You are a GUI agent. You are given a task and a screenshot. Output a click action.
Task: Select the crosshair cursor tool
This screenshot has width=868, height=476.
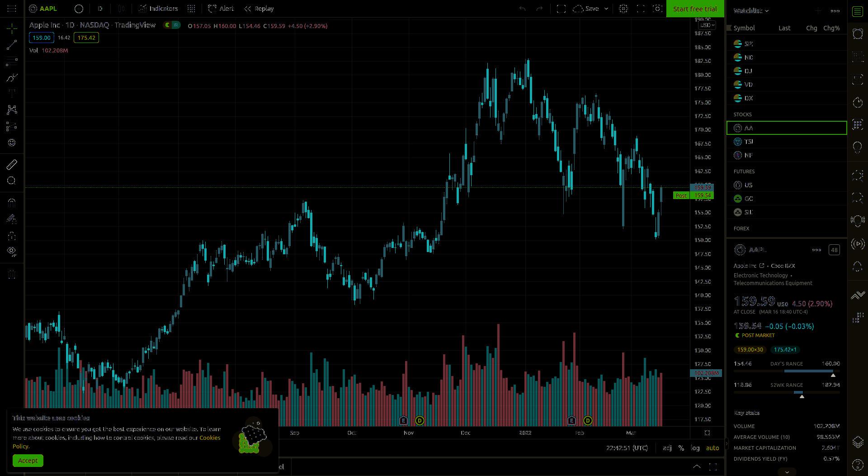[x=12, y=29]
